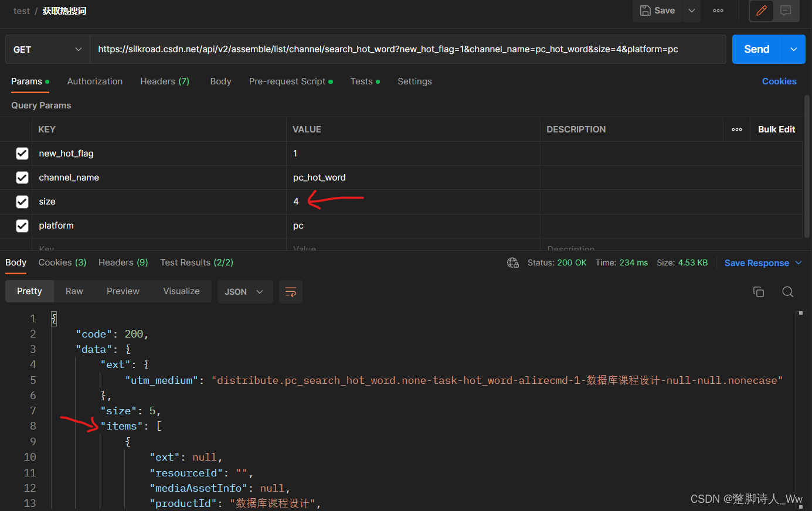The image size is (812, 511).
Task: Switch to the Authorization tab
Action: 95,81
